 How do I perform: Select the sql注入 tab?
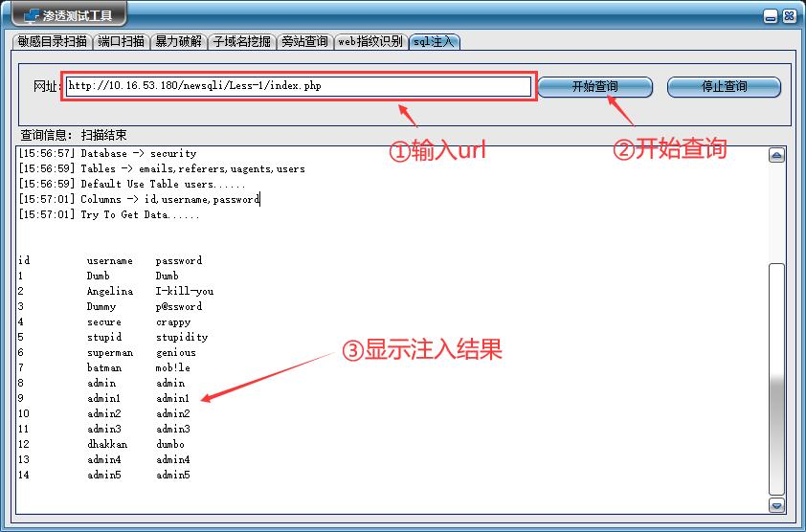[435, 41]
